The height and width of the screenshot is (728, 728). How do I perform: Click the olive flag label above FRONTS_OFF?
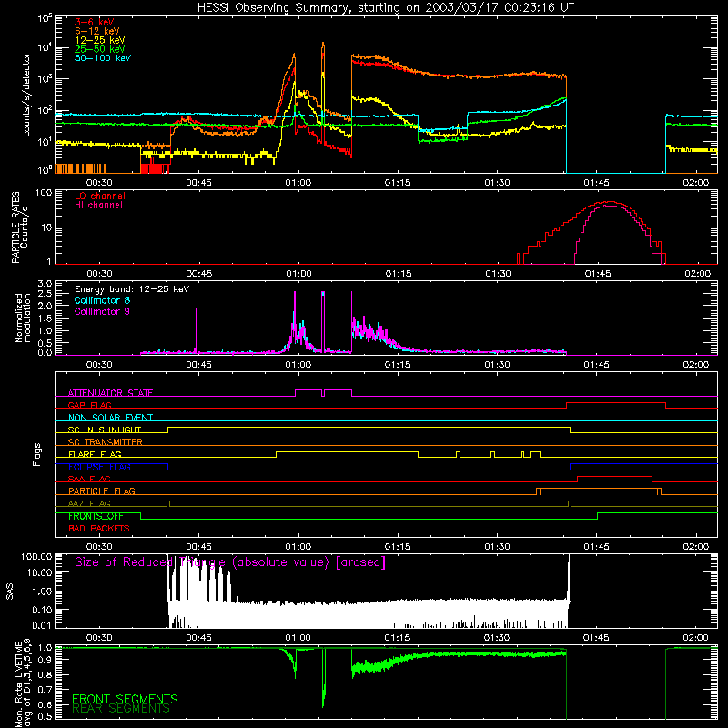point(89,503)
